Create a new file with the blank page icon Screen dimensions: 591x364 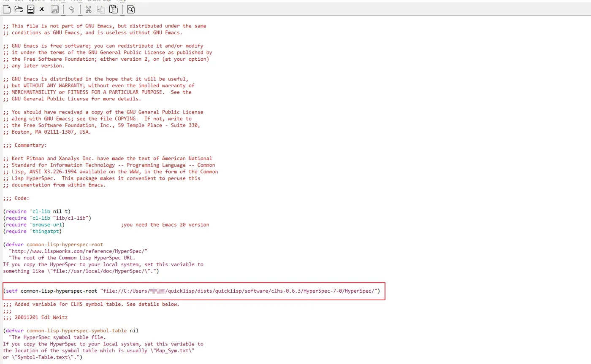coord(7,9)
